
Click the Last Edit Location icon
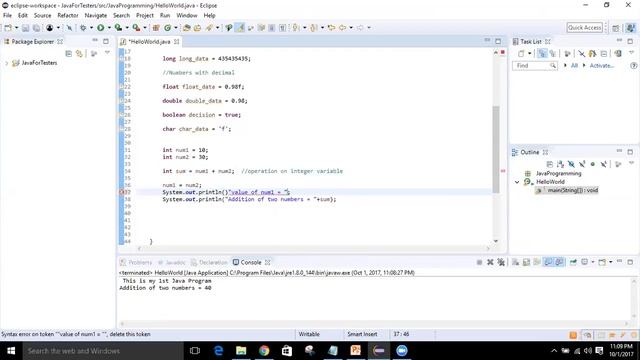tap(331, 28)
